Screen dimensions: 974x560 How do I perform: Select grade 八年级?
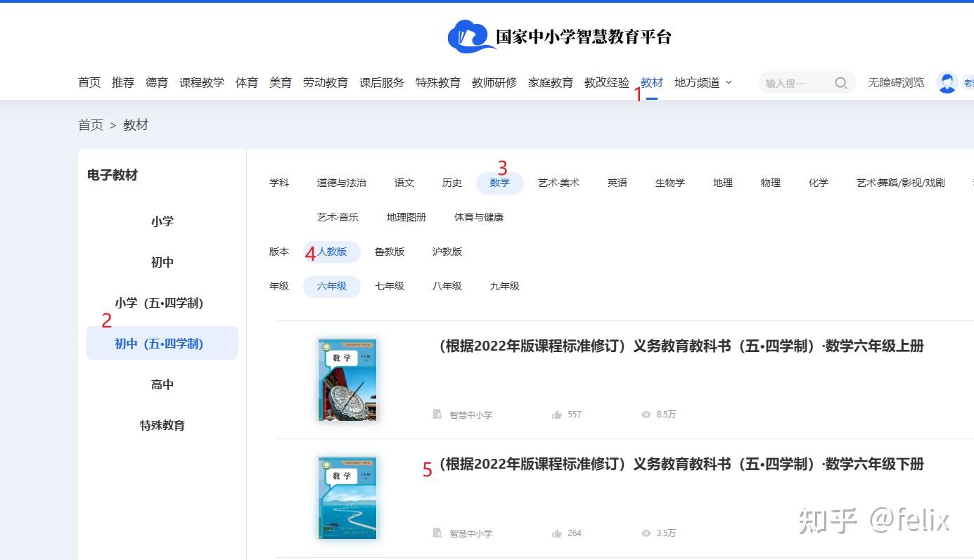447,286
